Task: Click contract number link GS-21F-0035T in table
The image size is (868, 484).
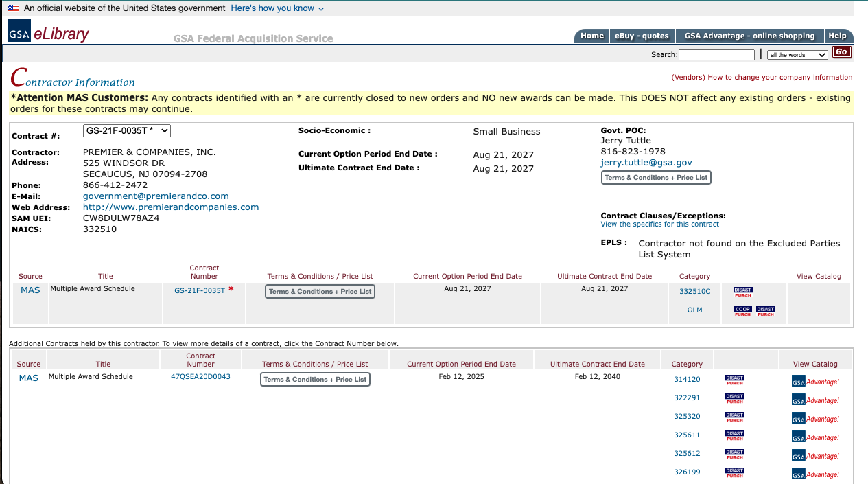Action: pos(200,291)
